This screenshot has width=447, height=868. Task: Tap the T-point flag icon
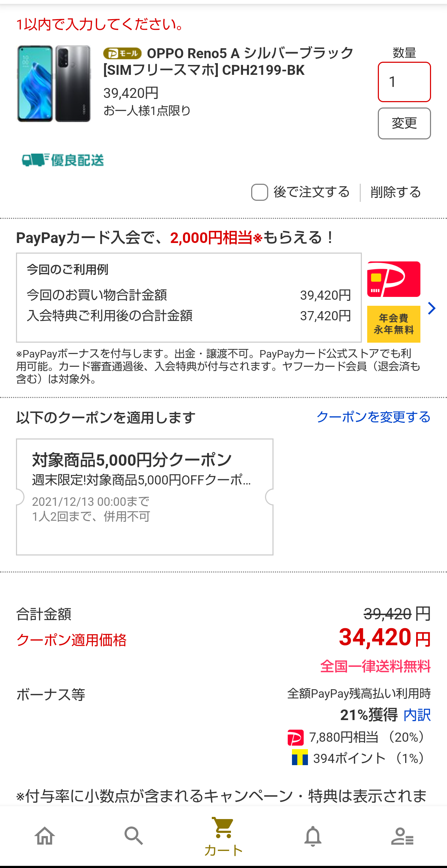300,757
